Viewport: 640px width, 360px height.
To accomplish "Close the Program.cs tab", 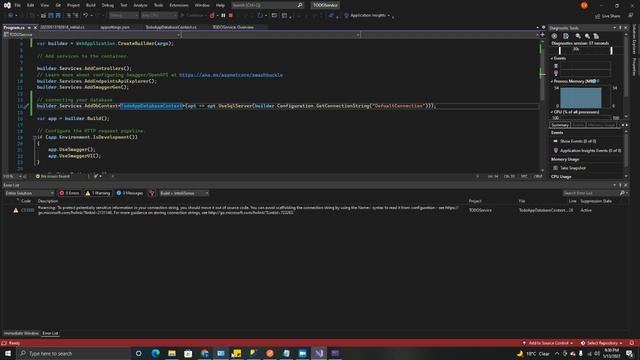I will tap(35, 27).
